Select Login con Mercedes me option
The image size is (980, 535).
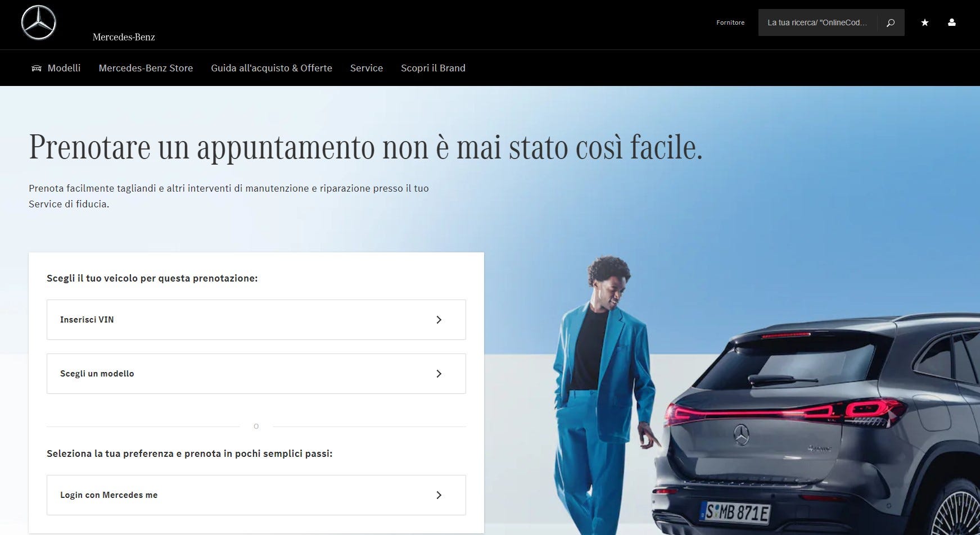(256, 495)
